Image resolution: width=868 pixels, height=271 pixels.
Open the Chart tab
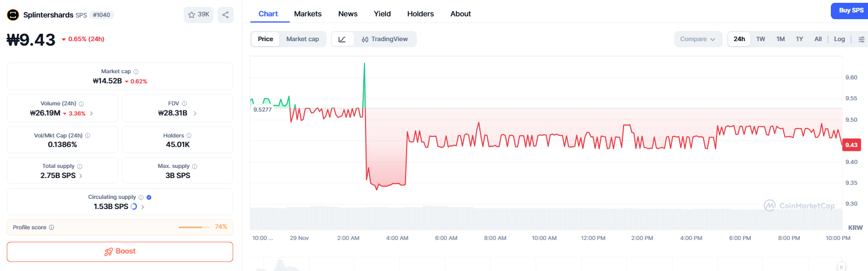(268, 14)
